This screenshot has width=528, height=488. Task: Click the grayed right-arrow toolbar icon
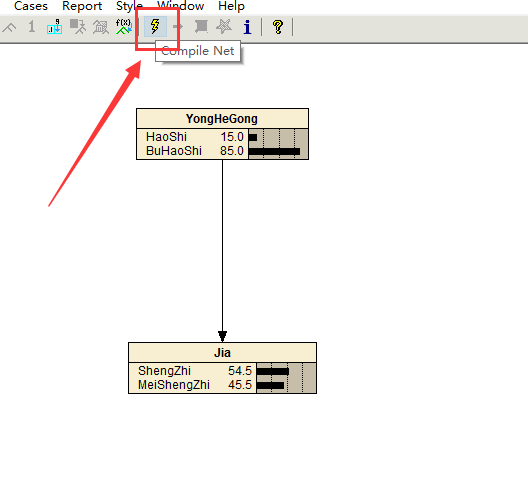click(x=178, y=26)
